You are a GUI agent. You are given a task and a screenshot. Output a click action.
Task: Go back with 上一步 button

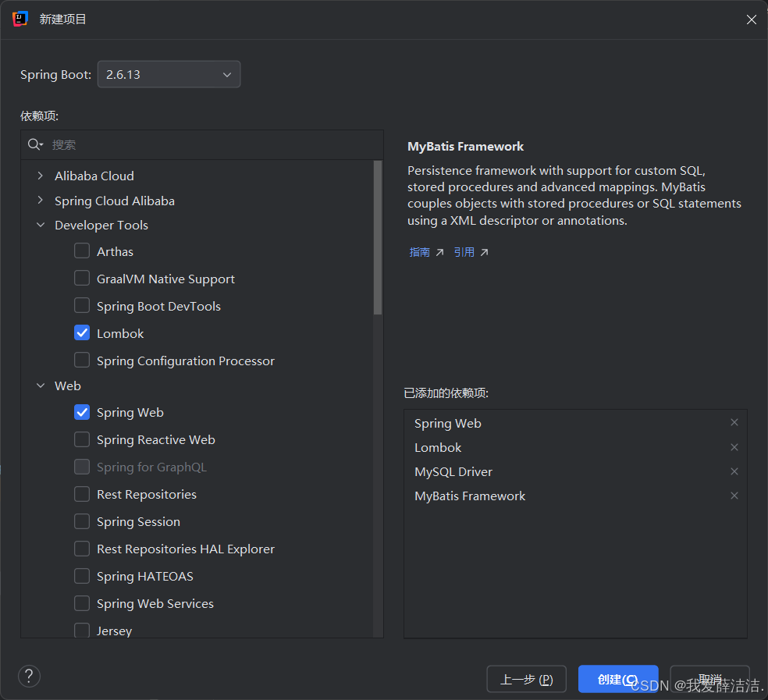point(526,678)
